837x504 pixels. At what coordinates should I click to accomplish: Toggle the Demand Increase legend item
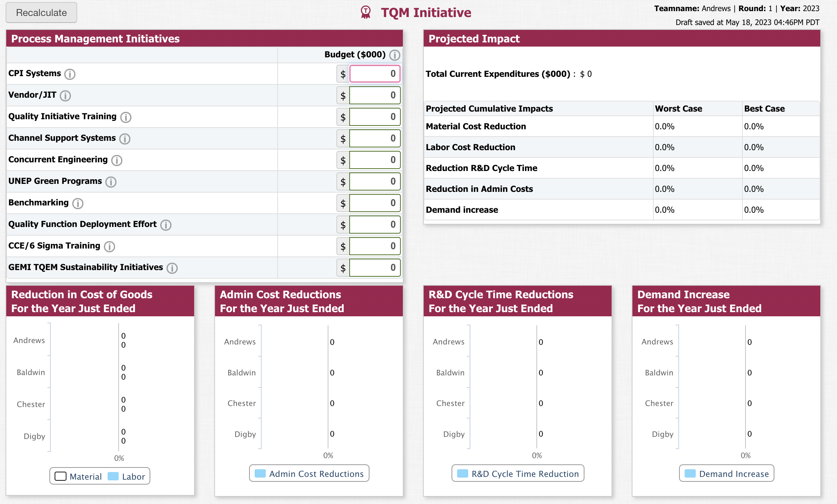[726, 473]
